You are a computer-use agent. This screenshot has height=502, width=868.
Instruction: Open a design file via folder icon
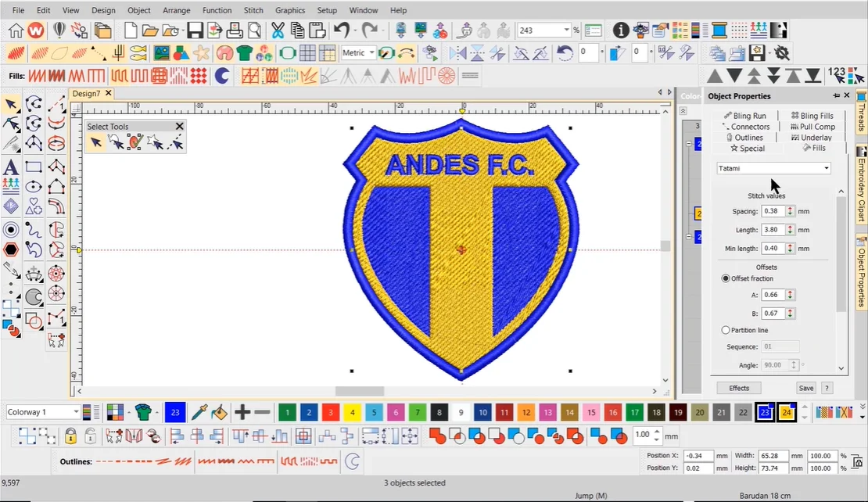tap(150, 30)
